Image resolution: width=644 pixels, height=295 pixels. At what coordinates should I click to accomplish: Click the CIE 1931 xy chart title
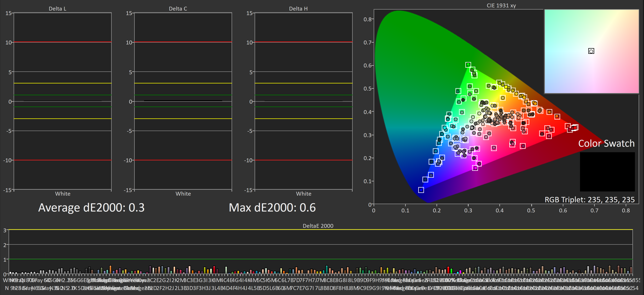pos(501,6)
